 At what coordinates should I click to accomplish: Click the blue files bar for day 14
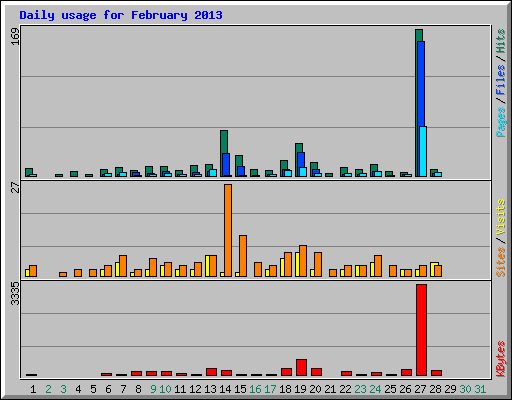[x=226, y=165]
